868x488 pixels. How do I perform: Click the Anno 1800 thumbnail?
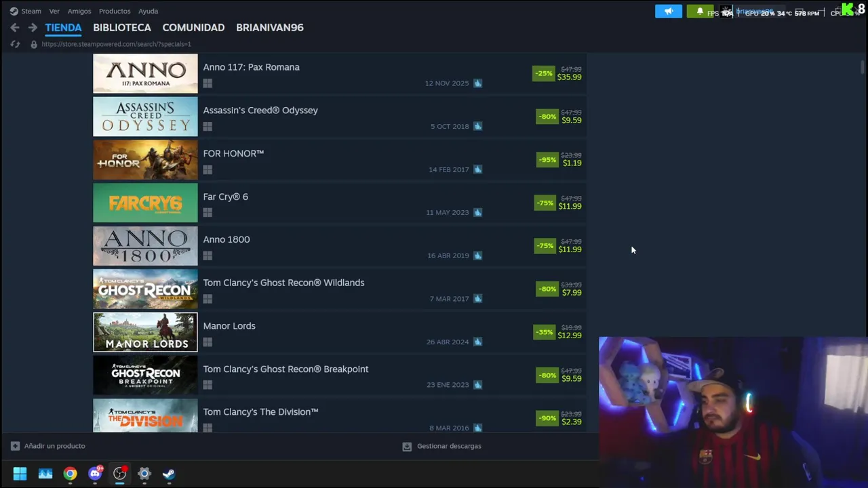(145, 246)
